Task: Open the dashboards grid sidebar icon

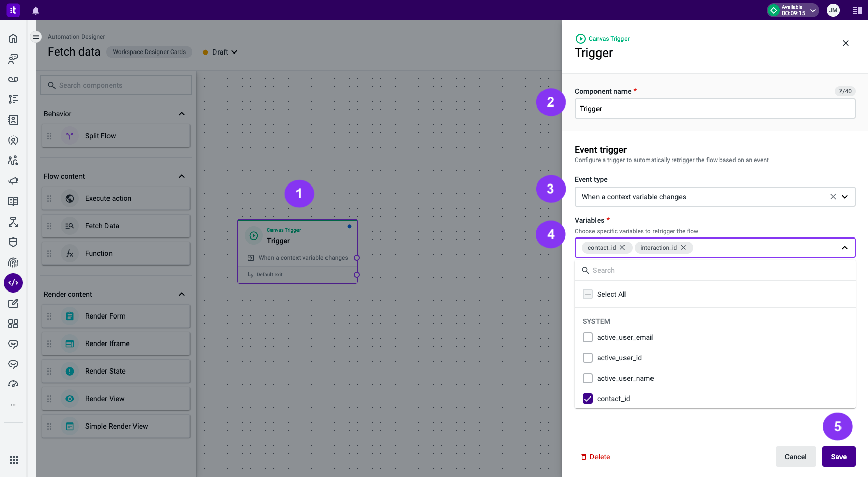Action: coord(13,324)
